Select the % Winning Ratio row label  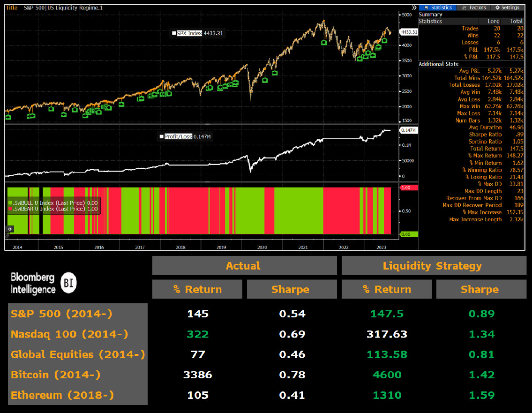[x=482, y=170]
